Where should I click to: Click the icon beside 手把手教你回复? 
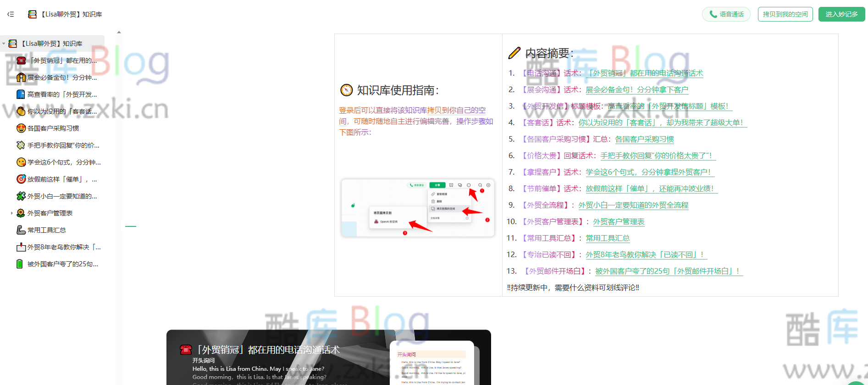click(21, 145)
